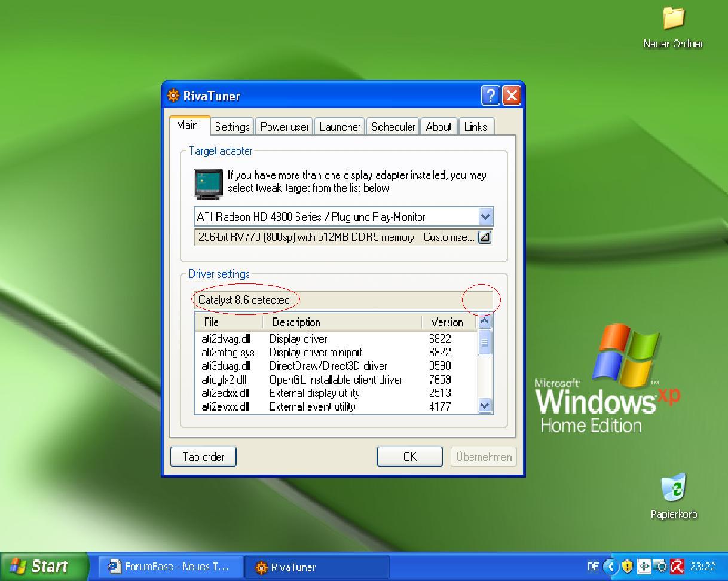Select ati2mtag.sys row
The height and width of the screenshot is (581, 728).
click(x=335, y=353)
